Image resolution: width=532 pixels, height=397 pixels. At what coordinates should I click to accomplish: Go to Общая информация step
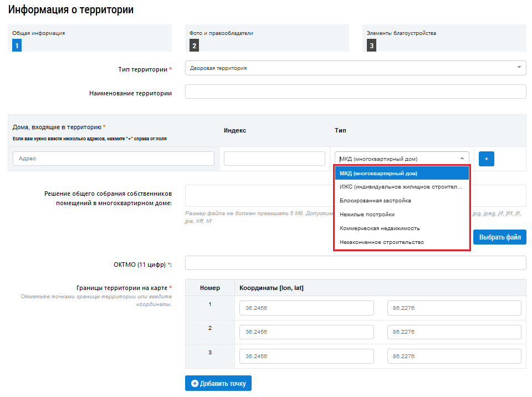coord(89,38)
